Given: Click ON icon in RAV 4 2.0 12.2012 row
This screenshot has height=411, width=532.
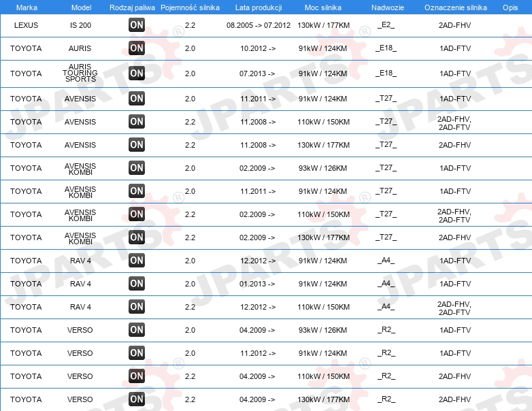Looking at the screenshot, I should [136, 261].
